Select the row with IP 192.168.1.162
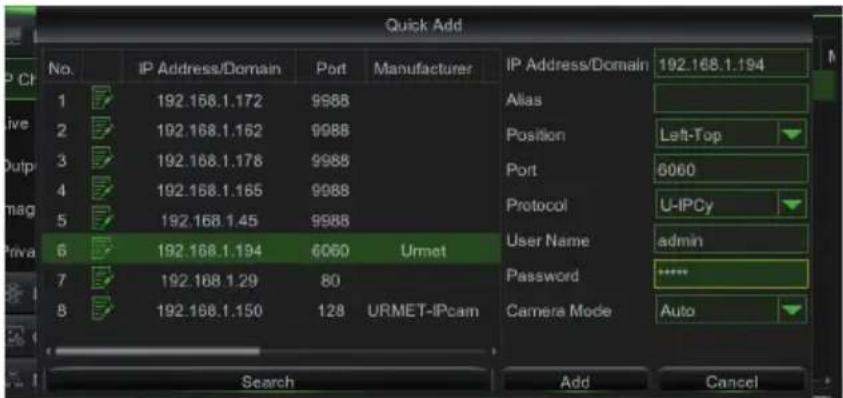The height and width of the screenshot is (398, 843). tap(271, 131)
